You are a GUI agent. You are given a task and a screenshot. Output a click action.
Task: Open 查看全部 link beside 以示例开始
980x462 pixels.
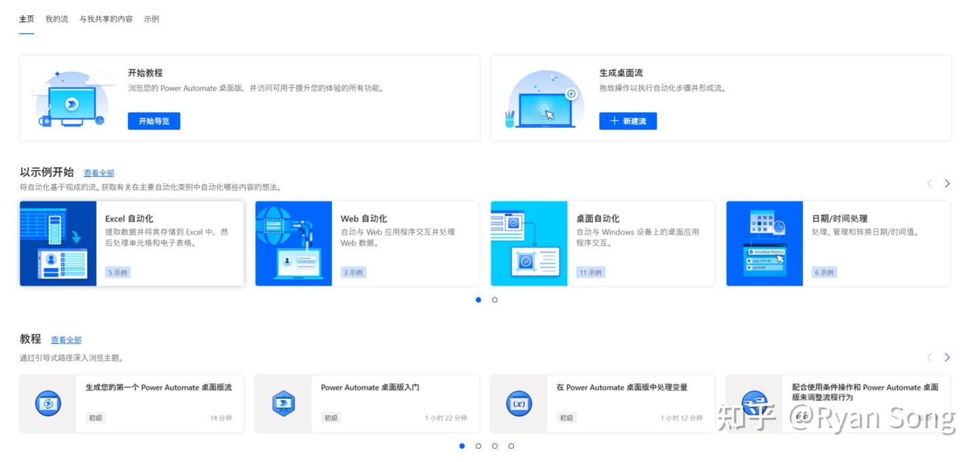99,174
